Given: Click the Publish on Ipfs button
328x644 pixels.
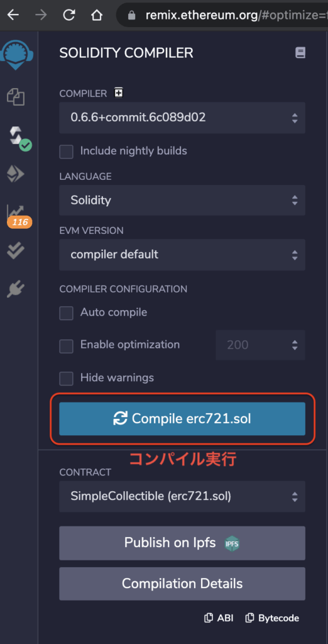Looking at the screenshot, I should point(182,543).
